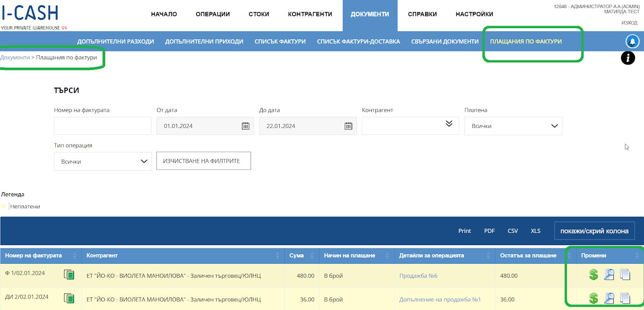This screenshot has height=310, width=644.
Task: Sort by Номер на фактурата column arrows
Action: (x=75, y=256)
